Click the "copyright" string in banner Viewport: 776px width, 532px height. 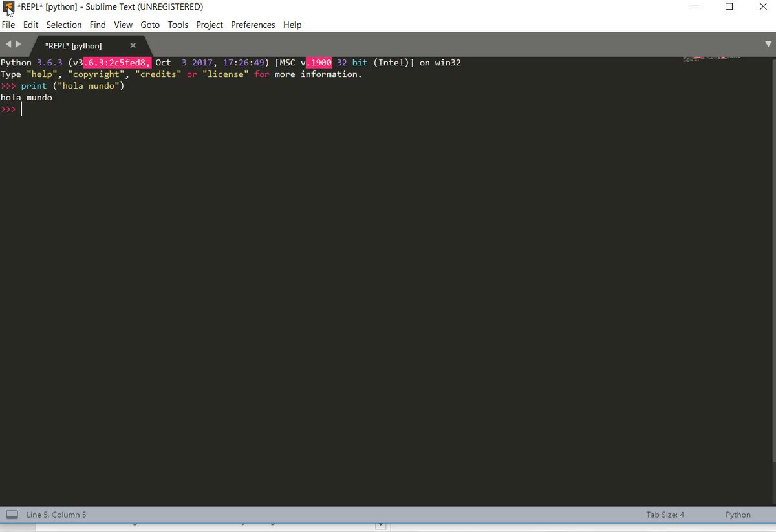[96, 74]
